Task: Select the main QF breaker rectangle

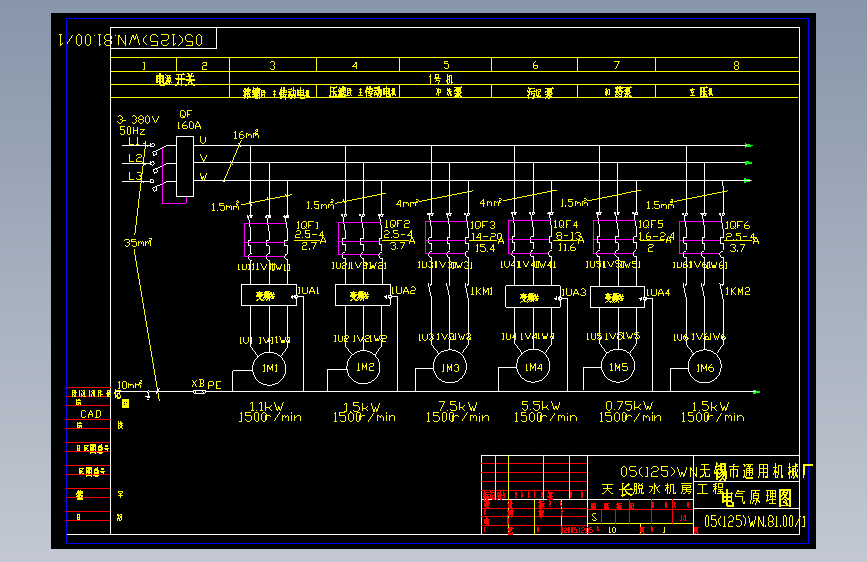Action: tap(185, 166)
